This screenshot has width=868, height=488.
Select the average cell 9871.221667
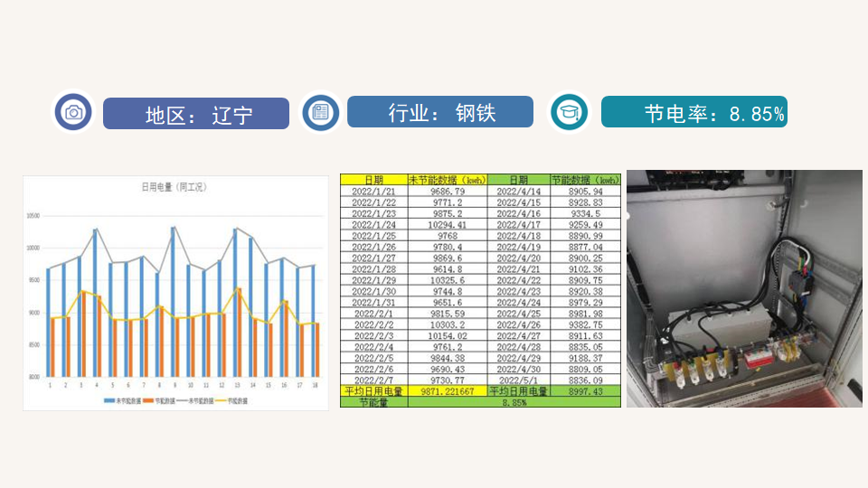click(x=448, y=391)
